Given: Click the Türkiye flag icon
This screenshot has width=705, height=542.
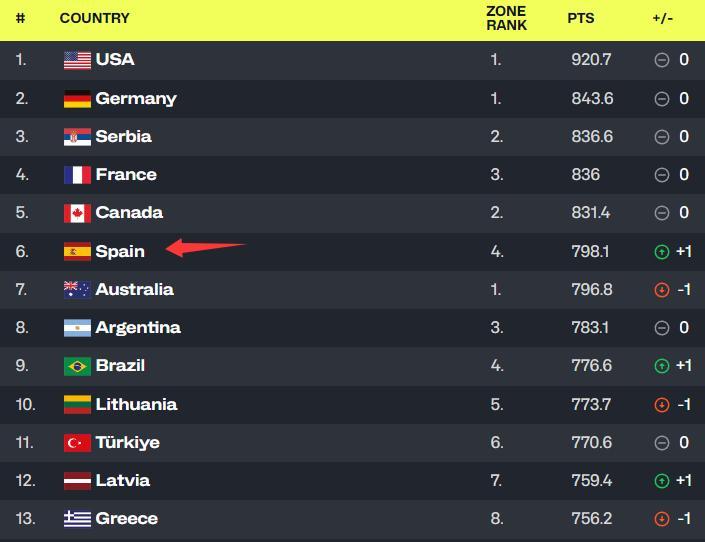Looking at the screenshot, I should 77,443.
